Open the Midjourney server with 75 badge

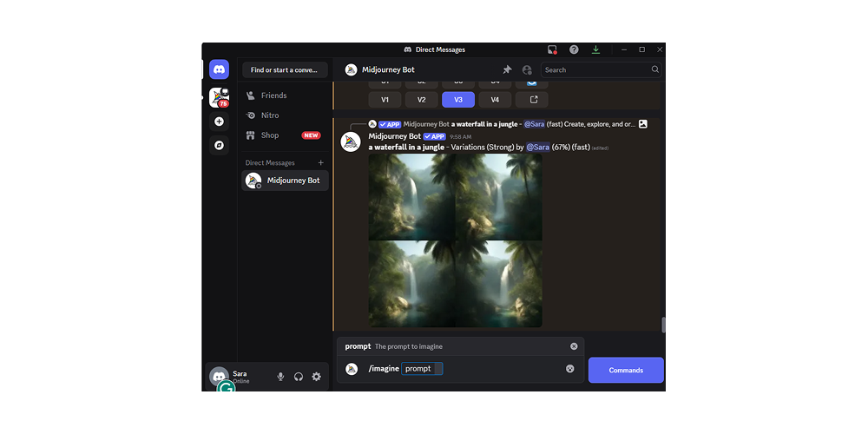pyautogui.click(x=219, y=97)
